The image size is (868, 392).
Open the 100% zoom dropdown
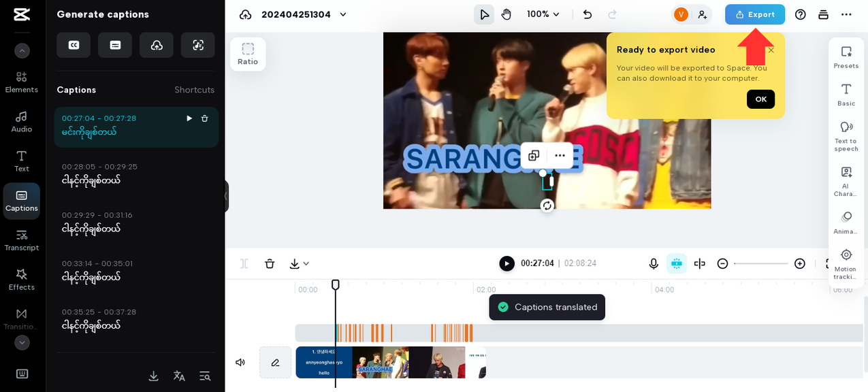click(543, 14)
